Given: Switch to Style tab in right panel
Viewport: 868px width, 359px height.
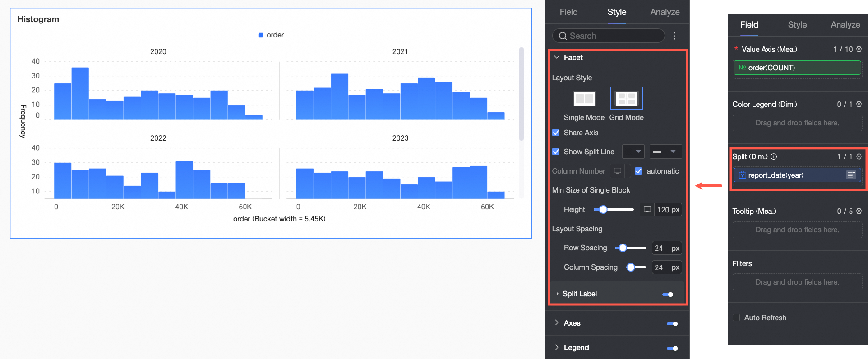Looking at the screenshot, I should tap(797, 25).
